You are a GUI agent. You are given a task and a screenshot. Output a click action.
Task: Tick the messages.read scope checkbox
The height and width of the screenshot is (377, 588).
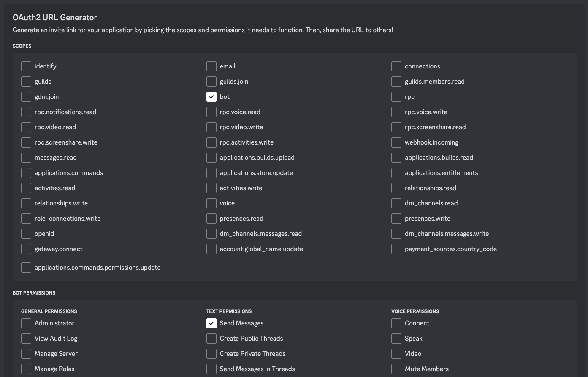[26, 158]
